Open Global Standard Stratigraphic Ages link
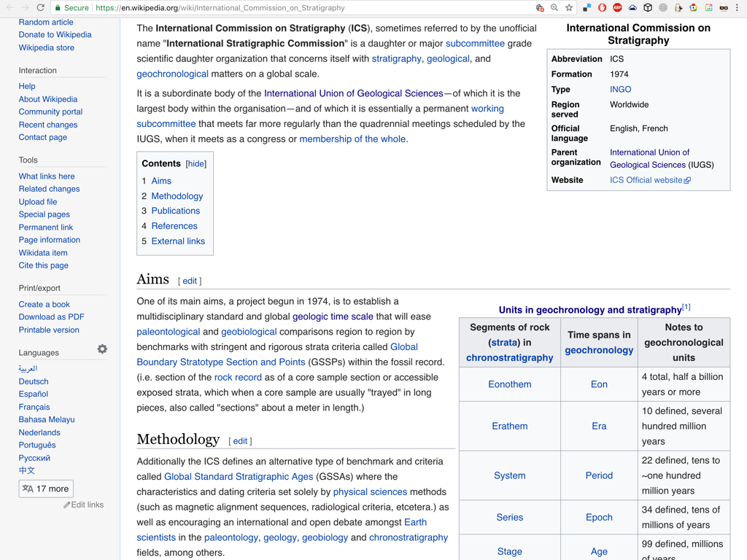Image resolution: width=747 pixels, height=560 pixels. click(x=239, y=477)
